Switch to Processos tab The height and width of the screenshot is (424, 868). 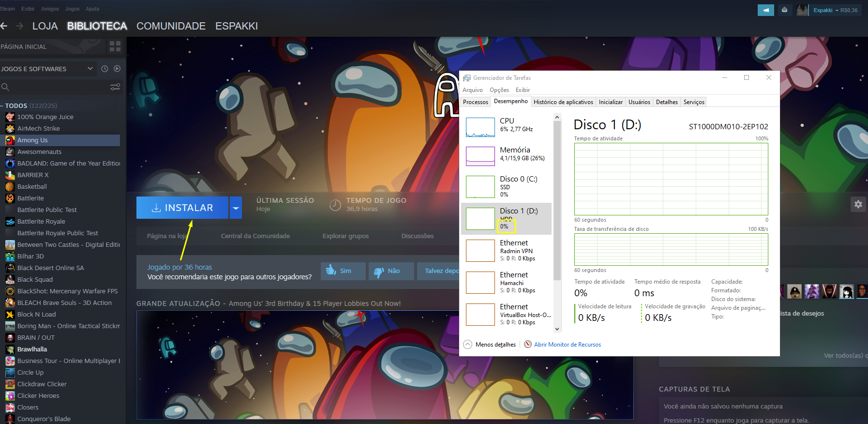coord(476,102)
